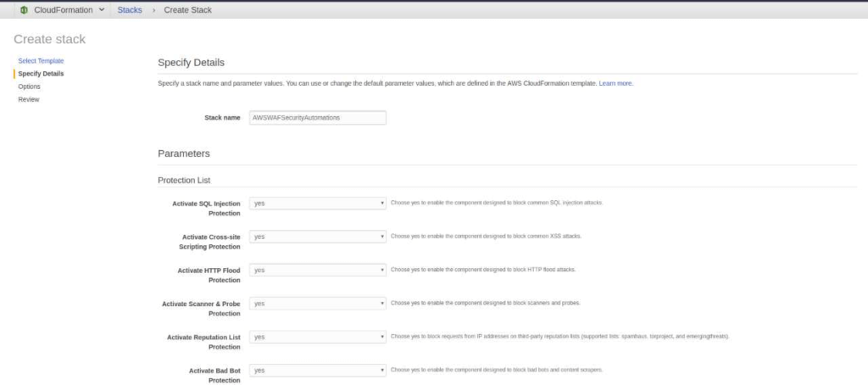This screenshot has width=868, height=385.
Task: Click the SQL injection attacks help description
Action: [497, 203]
